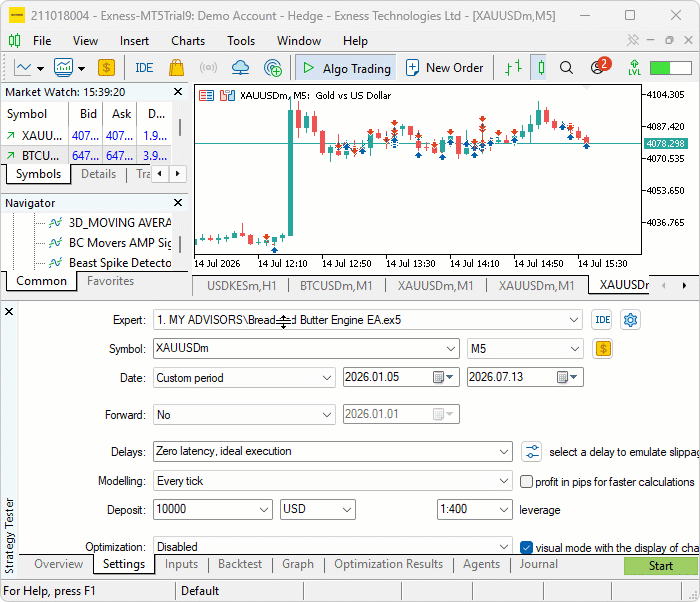Close the Market Watch panel
This screenshot has height=602, width=700.
[x=178, y=92]
